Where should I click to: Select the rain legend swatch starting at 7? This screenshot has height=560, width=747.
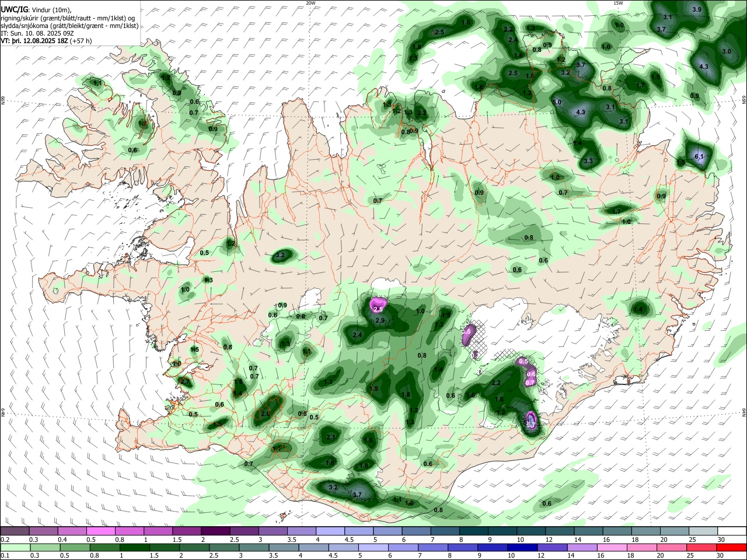pos(433,547)
